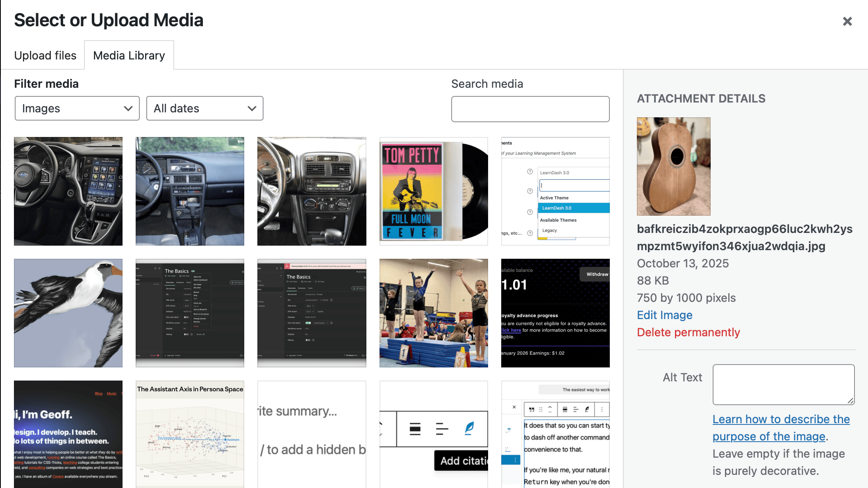
Task: Choose the LearnDash 3.0 theme settings screenshot
Action: coord(555,191)
